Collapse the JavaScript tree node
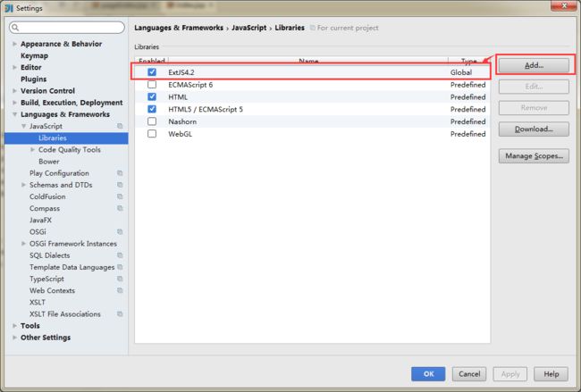 click(x=24, y=126)
